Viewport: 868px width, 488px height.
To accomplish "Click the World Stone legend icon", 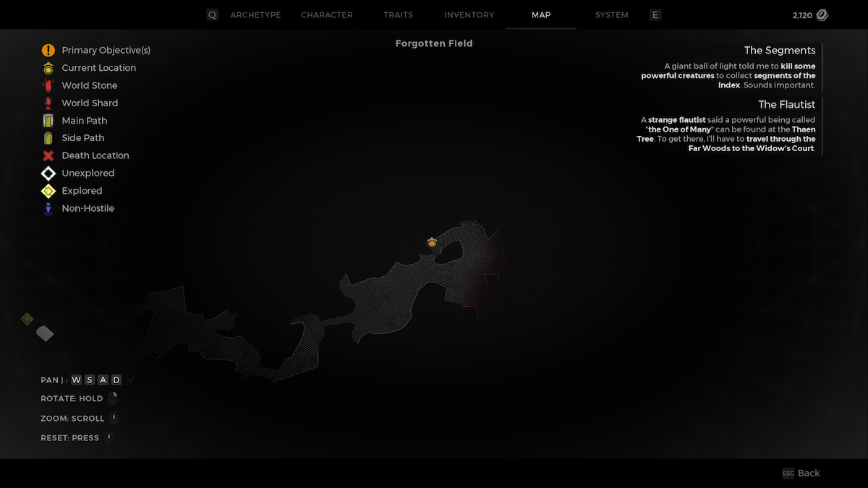I will pyautogui.click(x=48, y=85).
